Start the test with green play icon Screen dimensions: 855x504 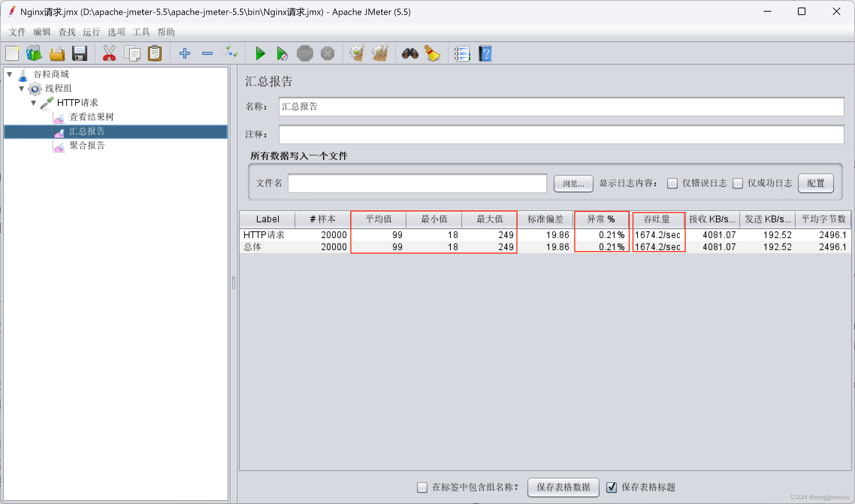pyautogui.click(x=260, y=53)
